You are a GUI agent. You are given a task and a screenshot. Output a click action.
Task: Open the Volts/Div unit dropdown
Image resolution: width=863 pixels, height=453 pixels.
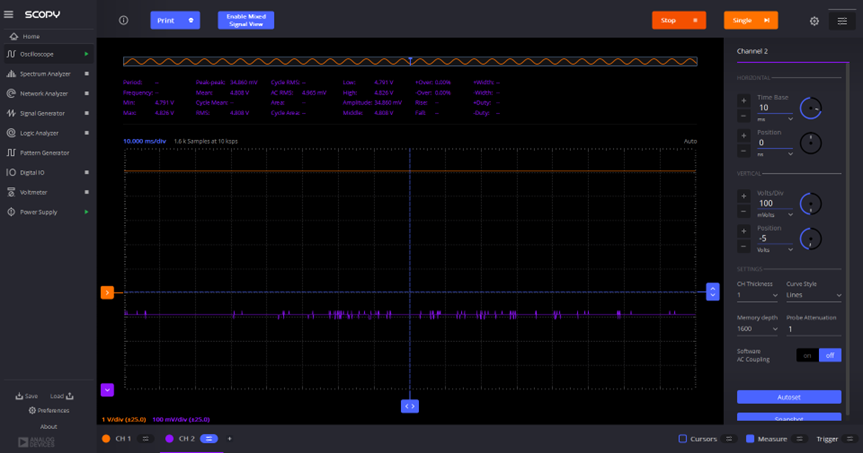pyautogui.click(x=775, y=215)
